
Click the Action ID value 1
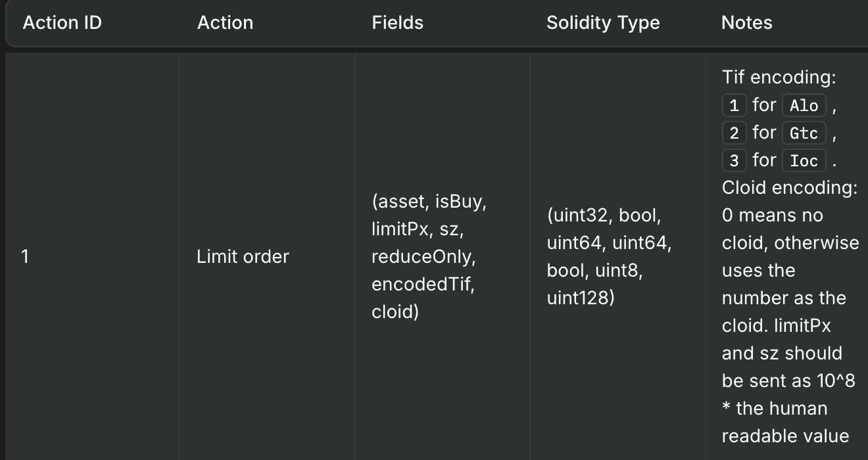coord(25,256)
